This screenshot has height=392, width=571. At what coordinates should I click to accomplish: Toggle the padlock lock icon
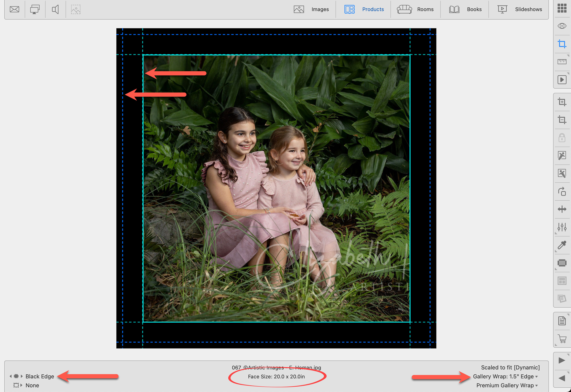562,138
